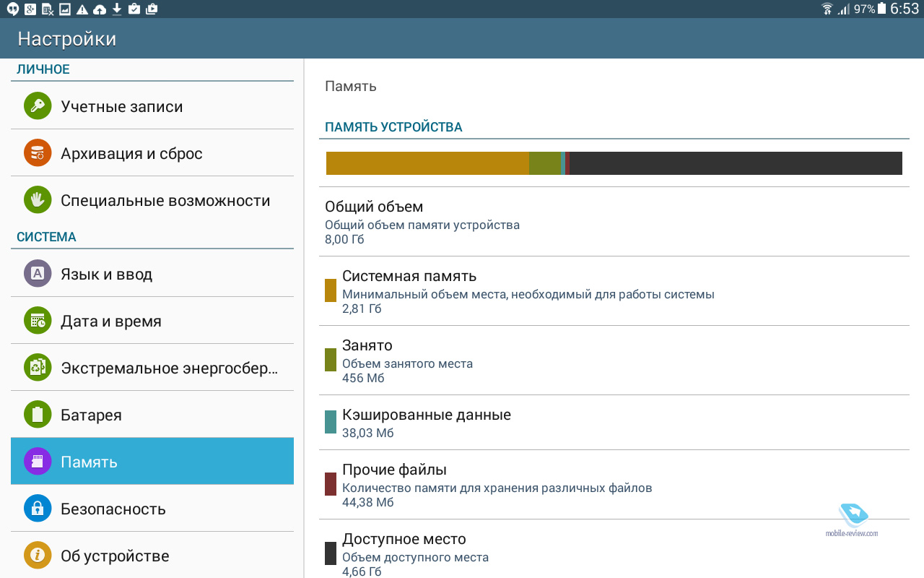This screenshot has width=924, height=578.
Task: Tap the Память panel title
Action: pos(351,87)
